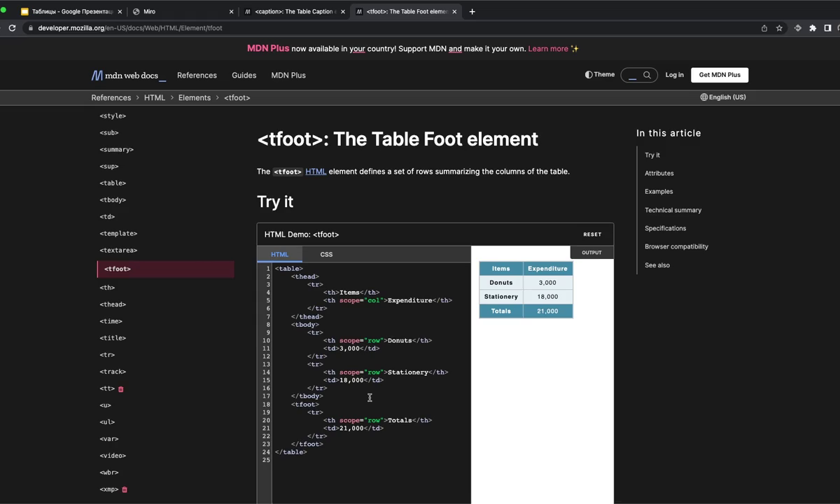Open the browser extensions puzzle icon

click(813, 28)
